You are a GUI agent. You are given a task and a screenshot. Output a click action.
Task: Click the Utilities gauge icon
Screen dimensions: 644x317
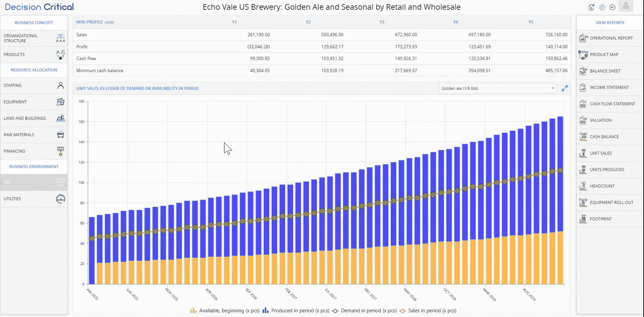coord(60,199)
